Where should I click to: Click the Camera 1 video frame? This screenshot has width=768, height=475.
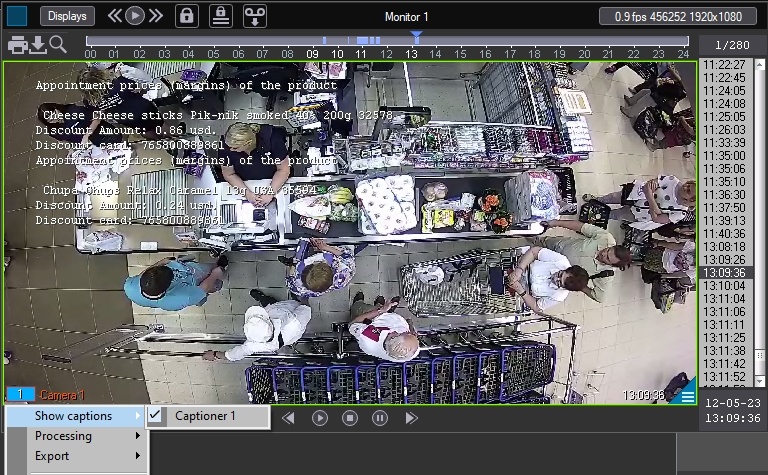[350, 233]
